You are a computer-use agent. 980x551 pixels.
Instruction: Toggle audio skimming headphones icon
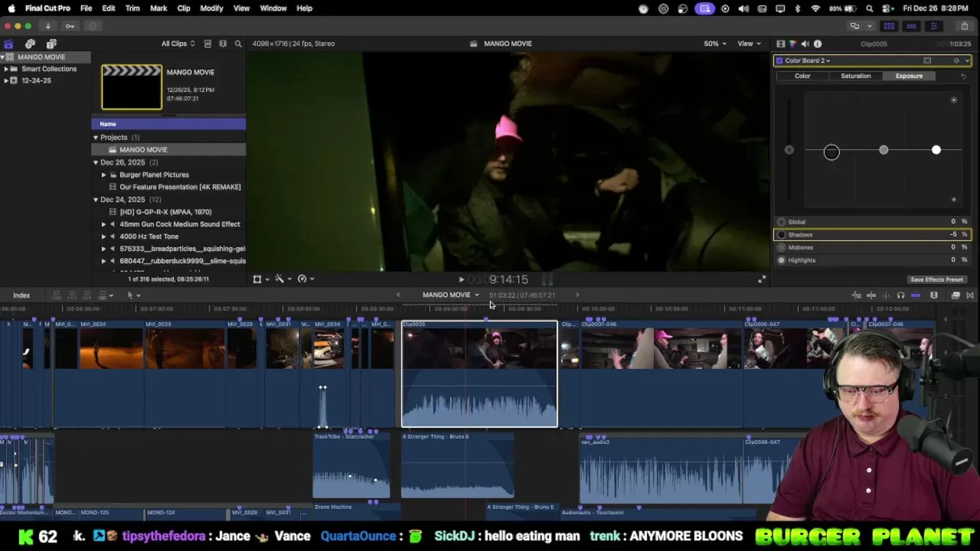[900, 295]
